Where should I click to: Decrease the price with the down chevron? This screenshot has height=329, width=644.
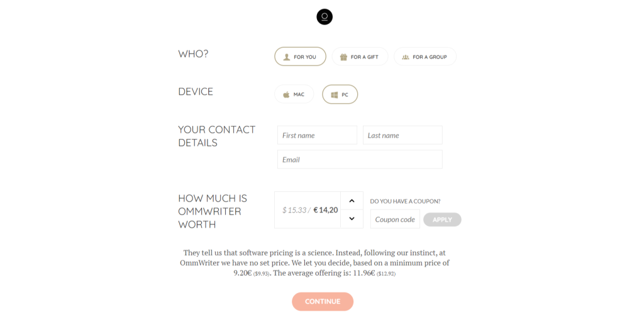click(352, 218)
